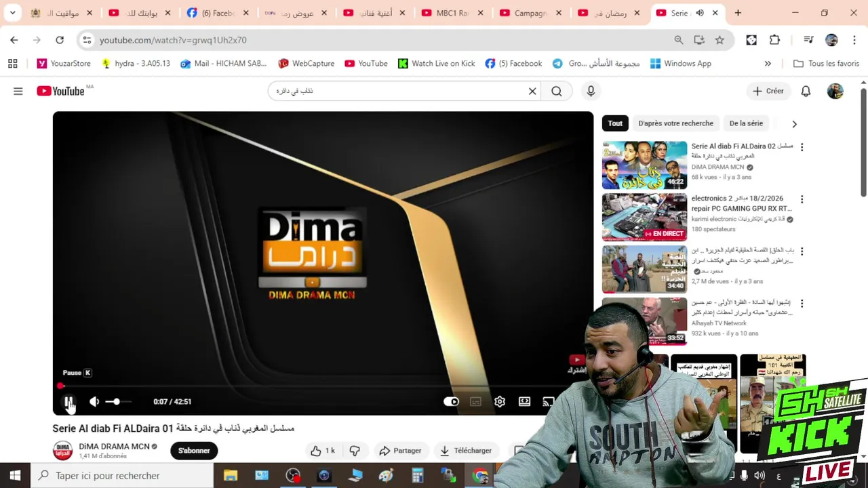Open the YouTube account avatar menu
The image size is (868, 488).
pyautogui.click(x=835, y=91)
